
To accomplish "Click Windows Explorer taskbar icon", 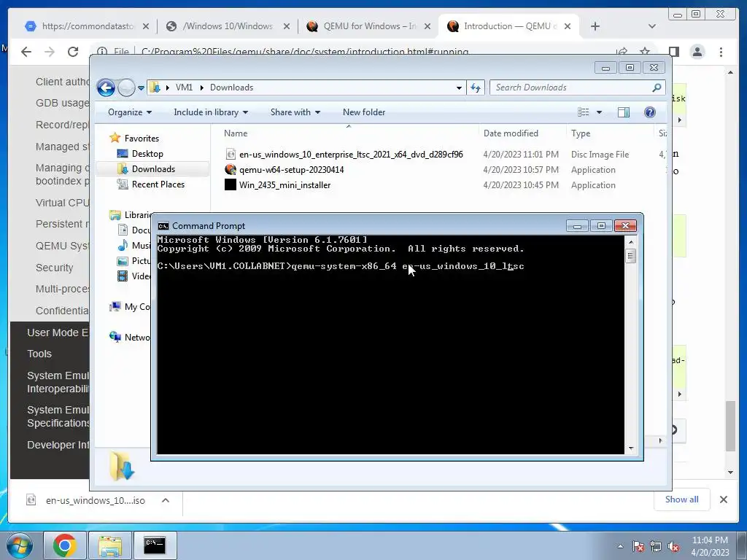I will click(110, 545).
